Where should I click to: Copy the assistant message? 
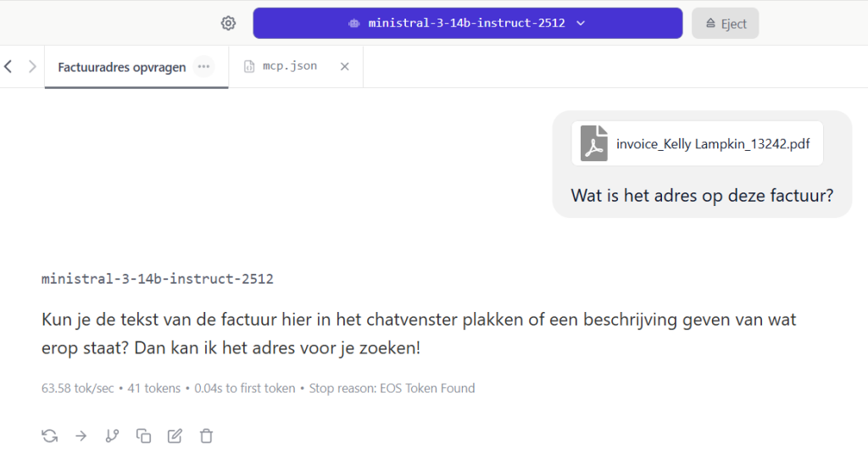pos(143,436)
